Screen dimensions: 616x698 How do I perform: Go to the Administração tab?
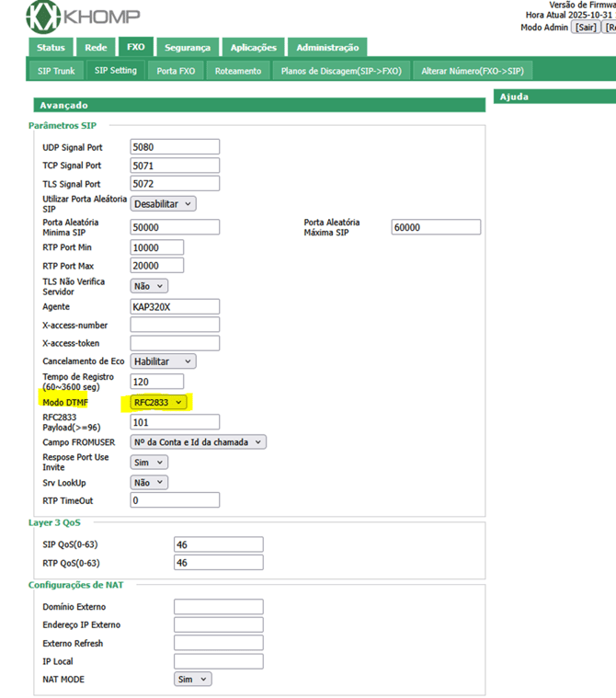coord(327,48)
